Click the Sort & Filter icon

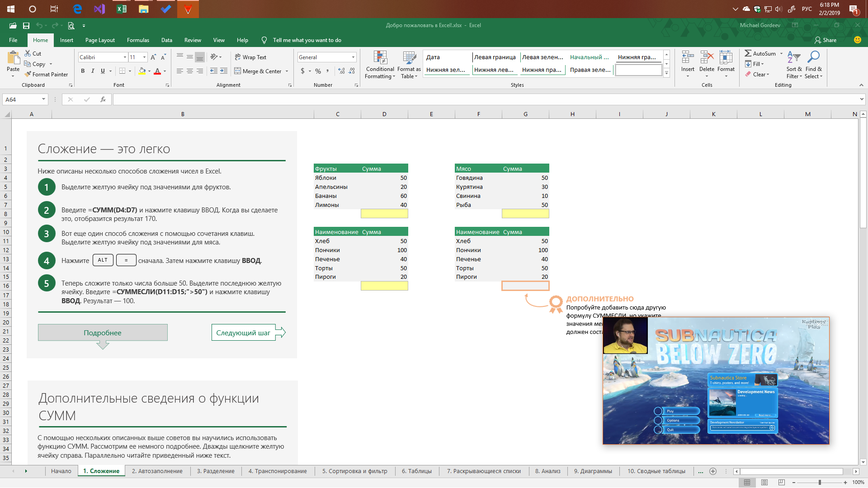click(x=793, y=57)
